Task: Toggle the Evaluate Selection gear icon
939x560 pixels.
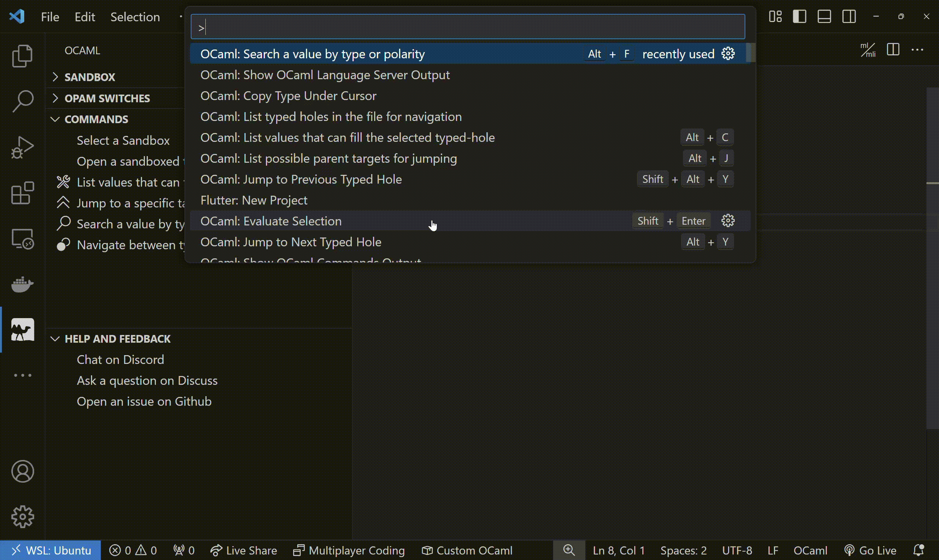Action: click(728, 221)
